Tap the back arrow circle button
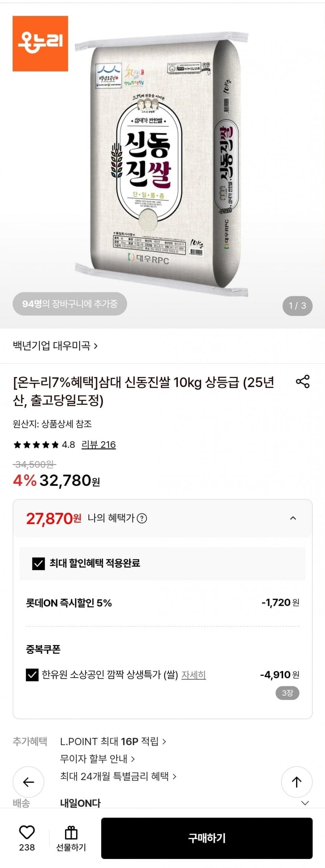The height and width of the screenshot is (868, 325). coord(29,782)
